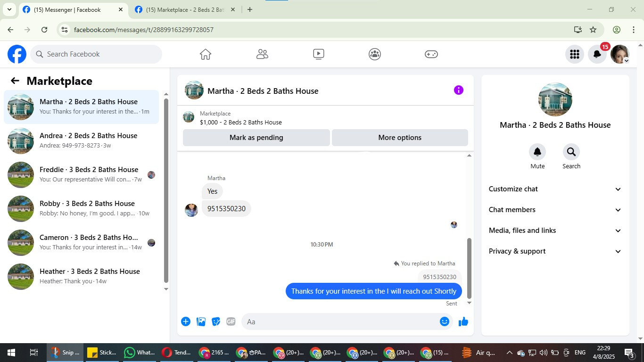Image resolution: width=644 pixels, height=362 pixels.
Task: Click large house photo in info panel
Action: click(555, 99)
